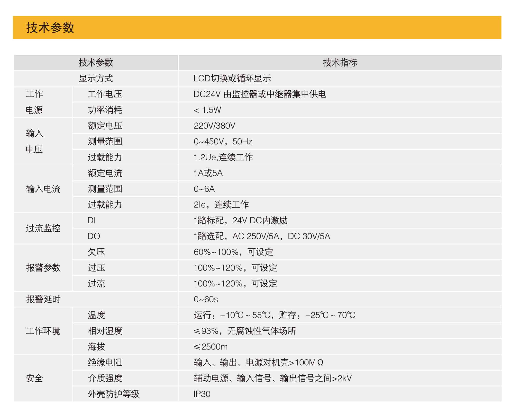The height and width of the screenshot is (420, 520).
Task: Click the 技术指标 column header
Action: coord(340,63)
